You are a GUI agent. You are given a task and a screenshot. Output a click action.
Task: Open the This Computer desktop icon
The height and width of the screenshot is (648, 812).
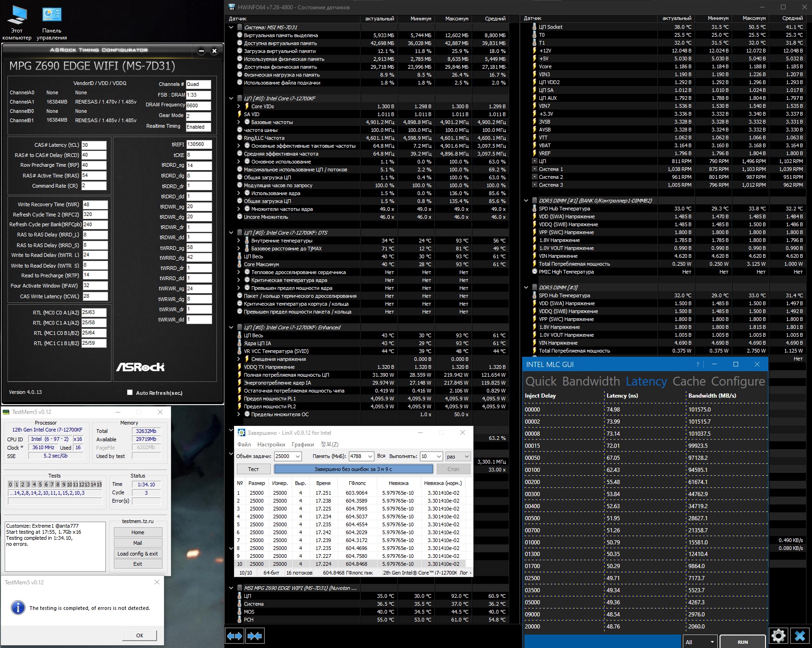click(x=17, y=23)
